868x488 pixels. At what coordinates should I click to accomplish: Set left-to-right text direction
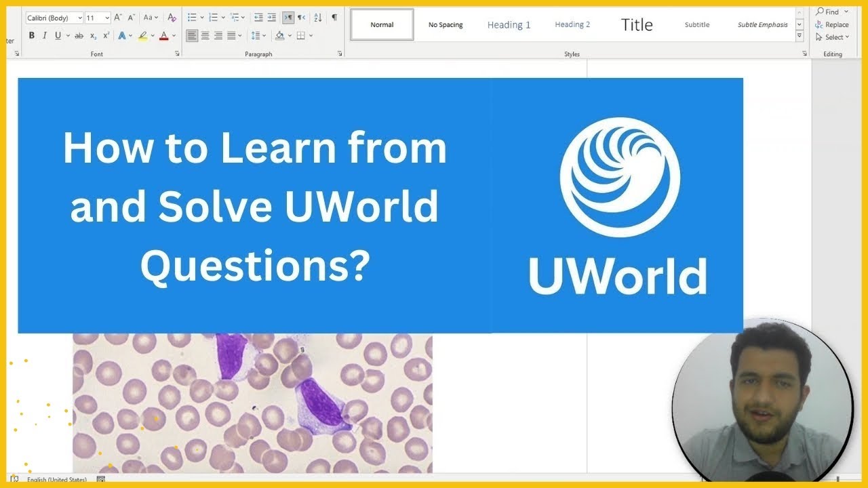[288, 18]
